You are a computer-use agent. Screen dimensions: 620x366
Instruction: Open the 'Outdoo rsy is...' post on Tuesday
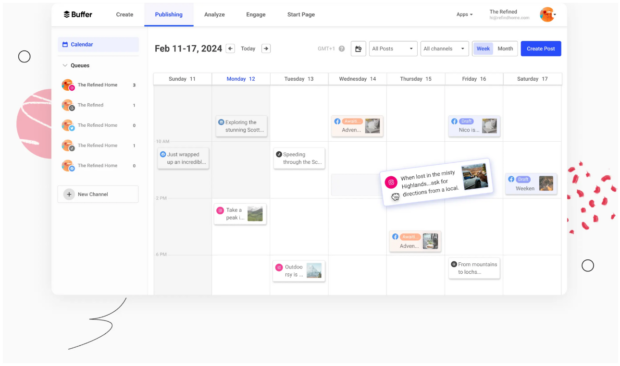point(299,271)
